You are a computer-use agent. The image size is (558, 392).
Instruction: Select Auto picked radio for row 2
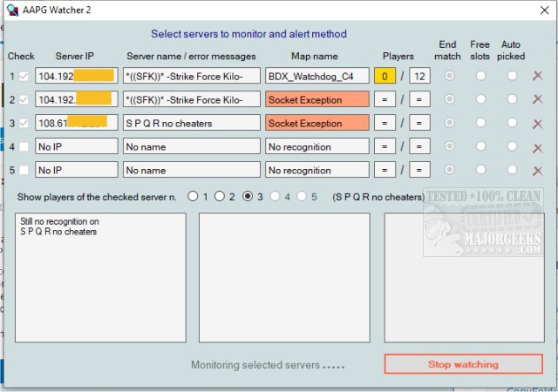coord(512,99)
